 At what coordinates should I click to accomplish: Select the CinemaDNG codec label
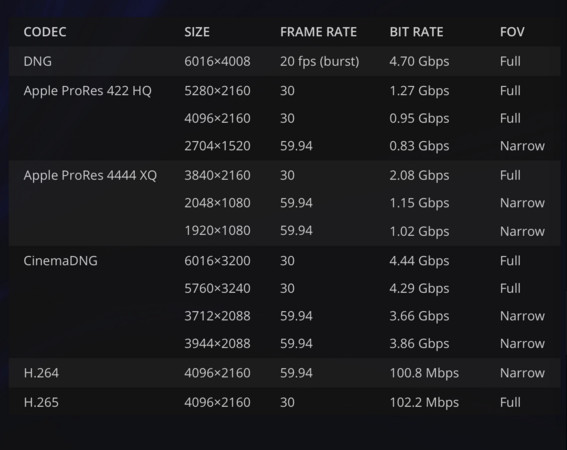click(x=60, y=261)
